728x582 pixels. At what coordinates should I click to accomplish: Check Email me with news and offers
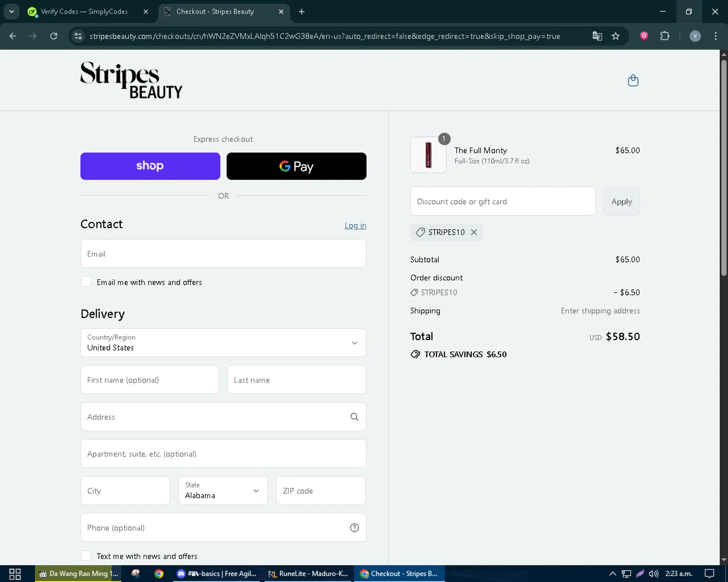[86, 282]
